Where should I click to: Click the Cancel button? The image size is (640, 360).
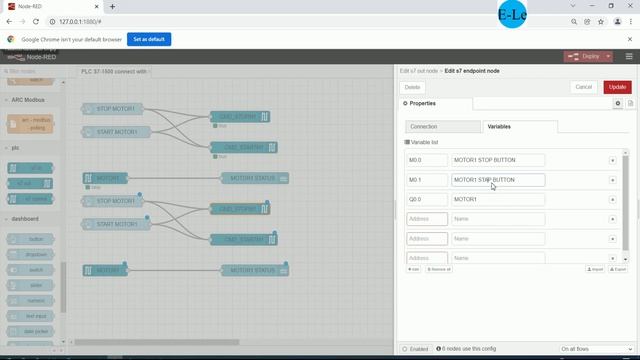click(583, 87)
